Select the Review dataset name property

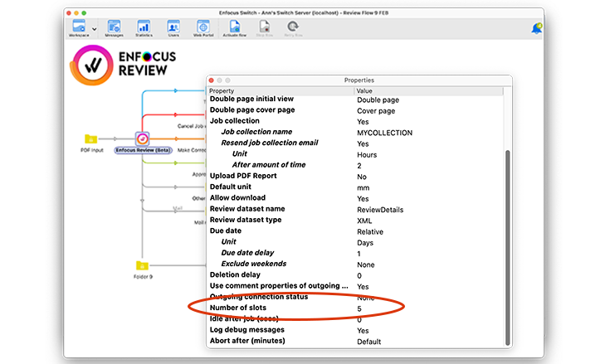(x=247, y=209)
